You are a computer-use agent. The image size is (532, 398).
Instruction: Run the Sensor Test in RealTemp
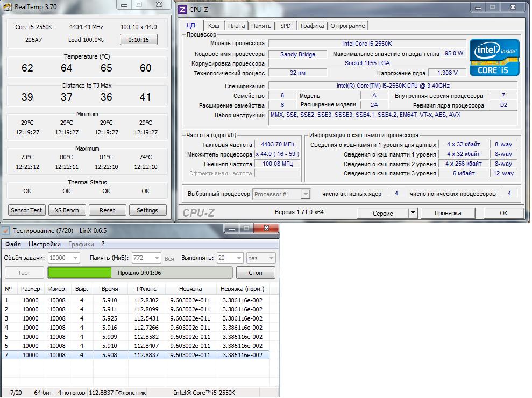coord(26,210)
